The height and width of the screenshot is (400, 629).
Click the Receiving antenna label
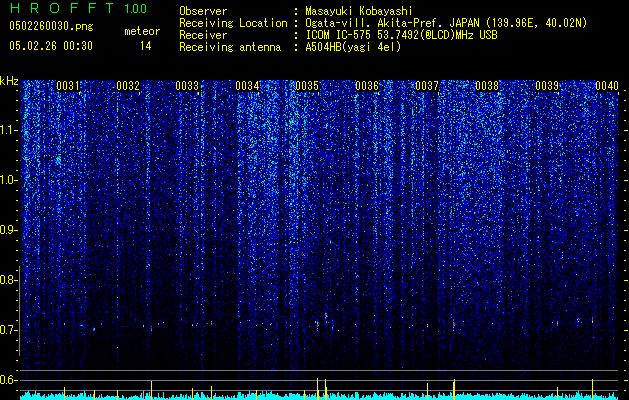(x=230, y=47)
